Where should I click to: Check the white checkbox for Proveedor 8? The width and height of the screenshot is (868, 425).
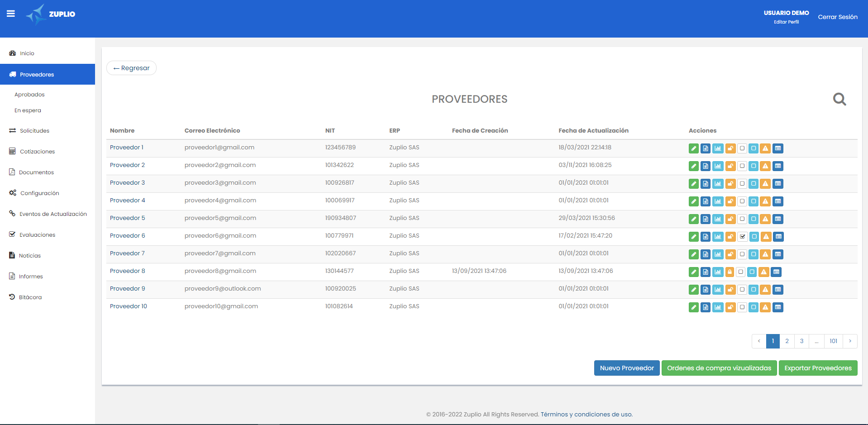click(x=740, y=272)
